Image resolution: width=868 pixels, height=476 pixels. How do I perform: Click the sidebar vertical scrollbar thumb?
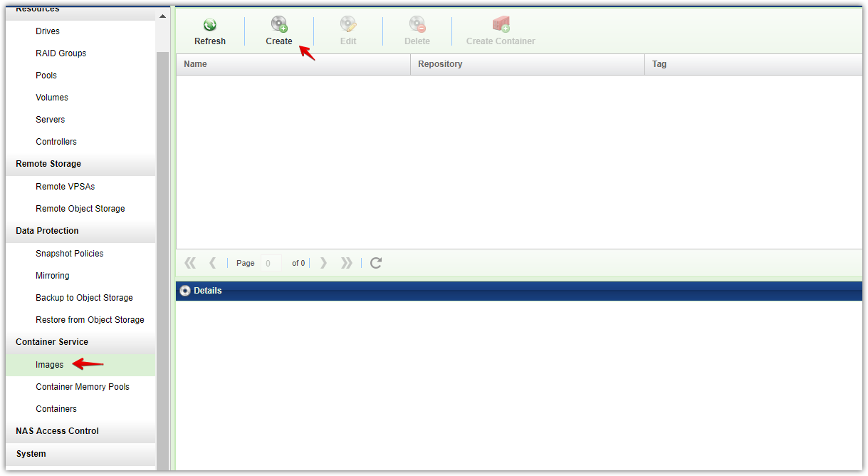pyautogui.click(x=162, y=261)
